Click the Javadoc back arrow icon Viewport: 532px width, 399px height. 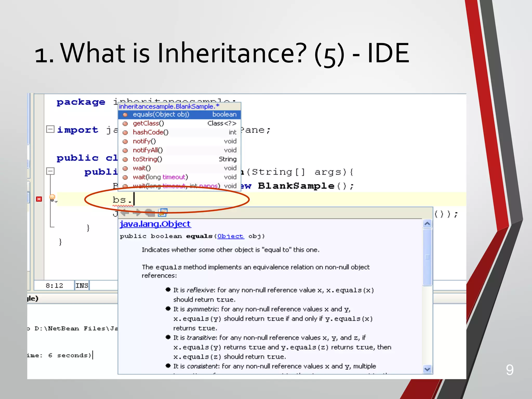[x=125, y=213]
